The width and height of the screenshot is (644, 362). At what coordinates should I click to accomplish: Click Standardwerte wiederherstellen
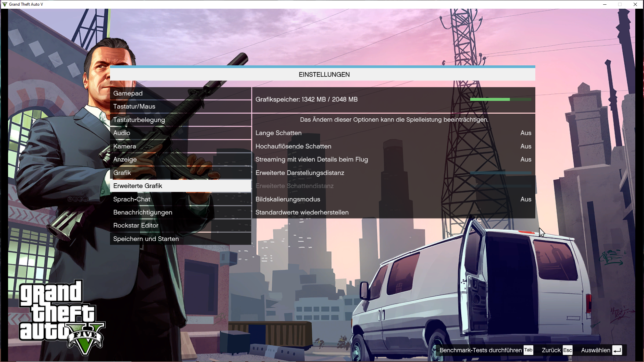point(302,213)
